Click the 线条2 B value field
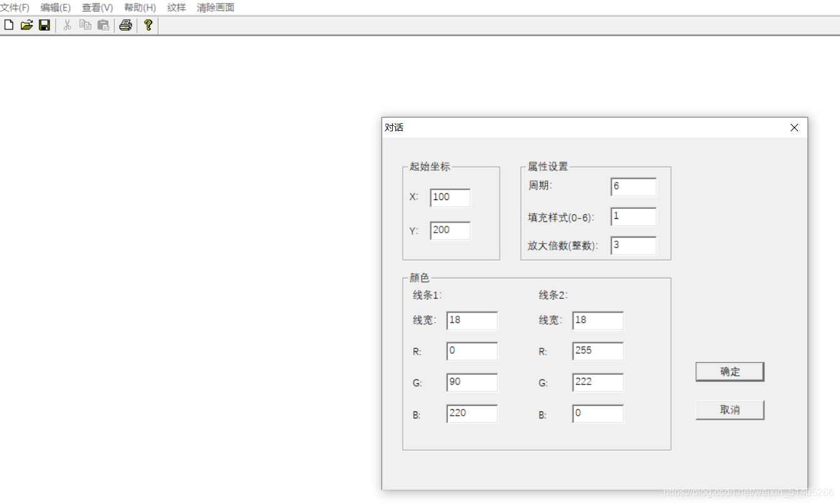Screen dimensions: 840x504 pyautogui.click(x=598, y=414)
